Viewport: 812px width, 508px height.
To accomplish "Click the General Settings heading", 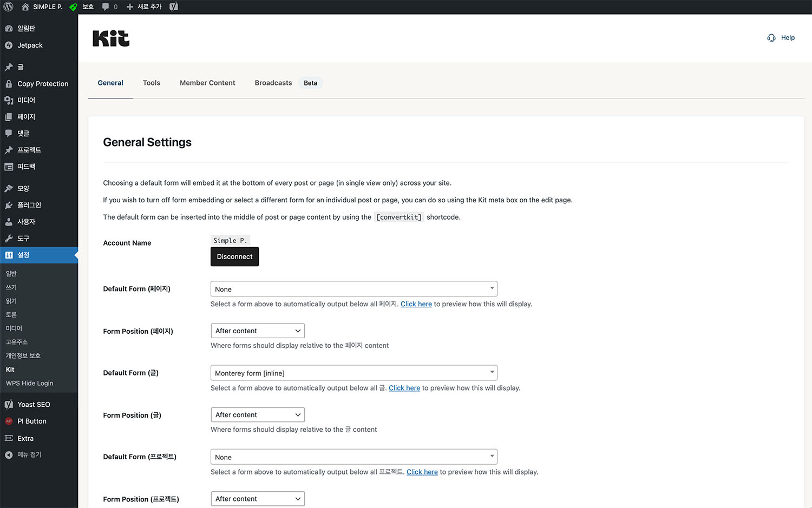I will point(147,142).
